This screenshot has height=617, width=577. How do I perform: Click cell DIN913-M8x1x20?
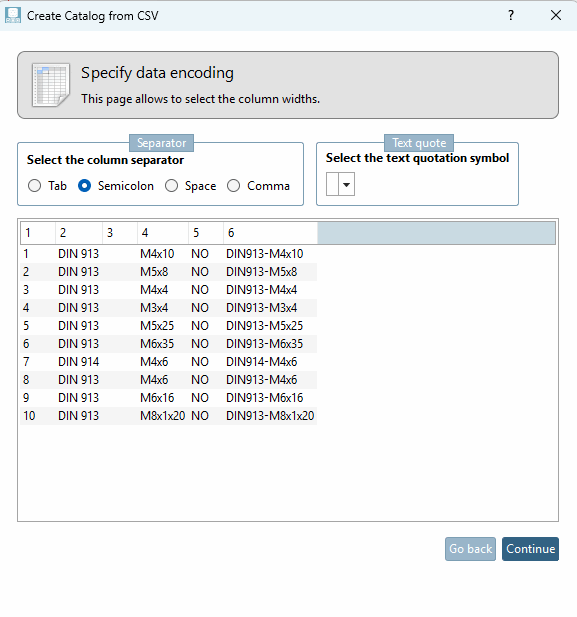(x=270, y=416)
